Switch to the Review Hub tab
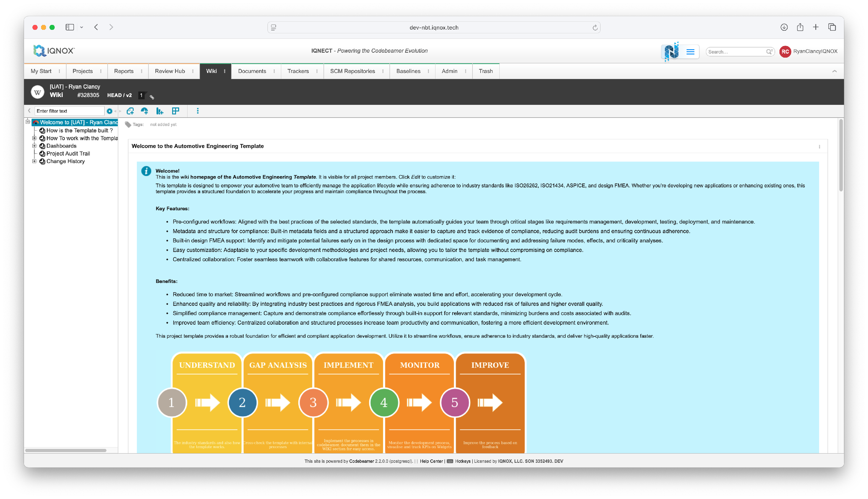The image size is (868, 499). point(170,71)
